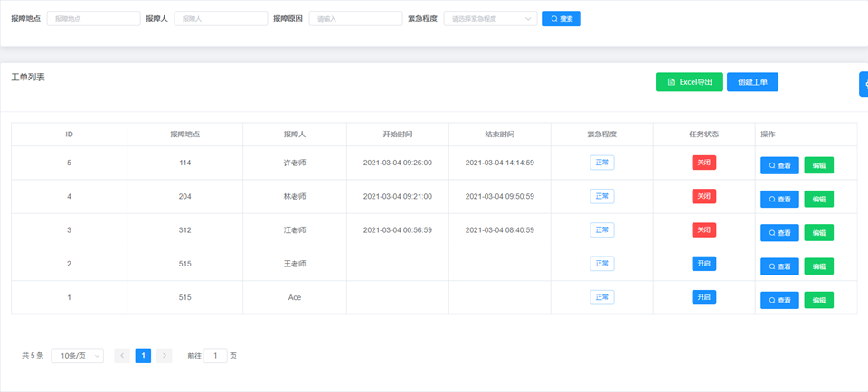
Task: Click the 关闭 status tag for ID 3
Action: [704, 230]
